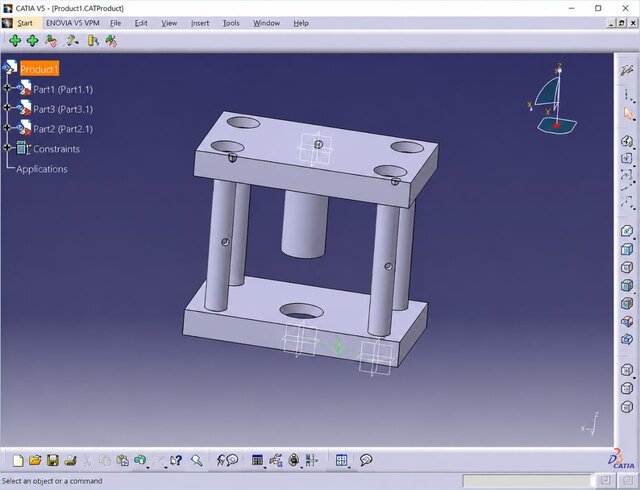Click the Cut scissors icon
Viewport: 640px width, 490px height.
(x=87, y=461)
